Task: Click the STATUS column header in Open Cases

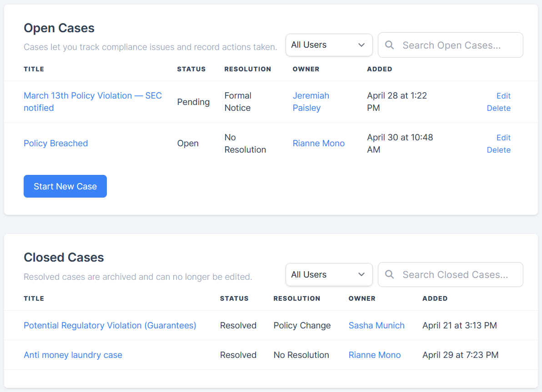Action: (x=191, y=69)
